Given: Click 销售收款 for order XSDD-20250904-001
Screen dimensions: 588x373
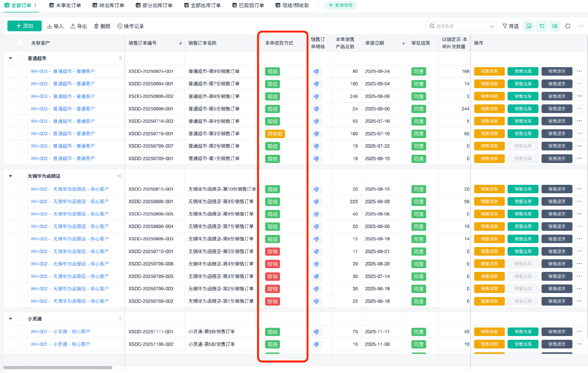Looking at the screenshot, I should point(489,84).
